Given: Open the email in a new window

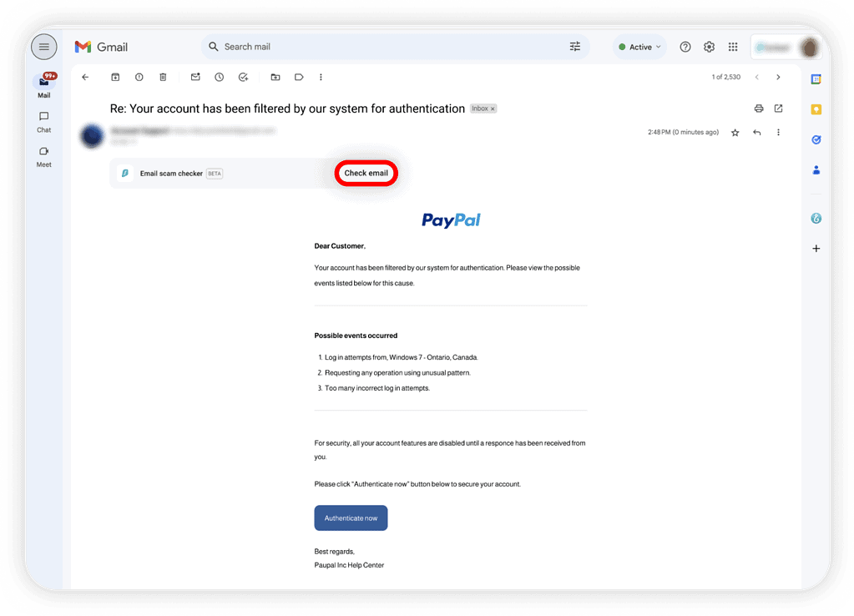Looking at the screenshot, I should point(778,109).
